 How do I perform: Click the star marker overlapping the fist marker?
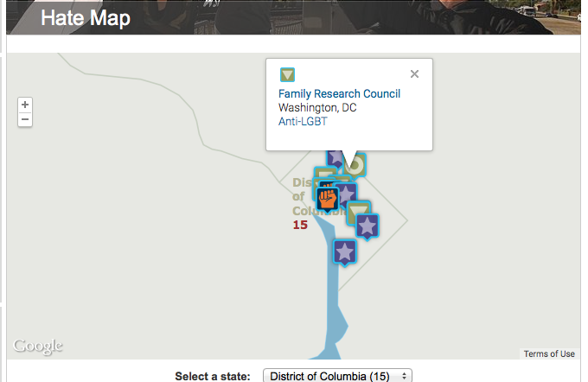pos(348,194)
